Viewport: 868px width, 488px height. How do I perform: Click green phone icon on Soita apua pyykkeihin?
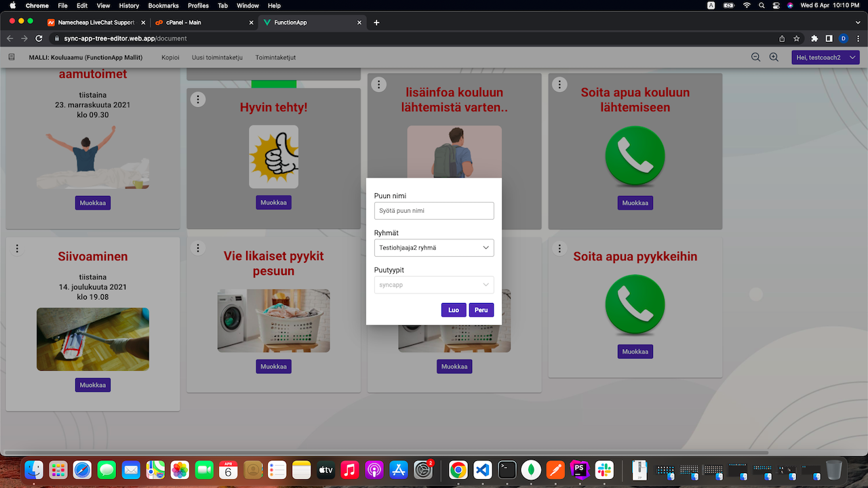[x=635, y=305]
